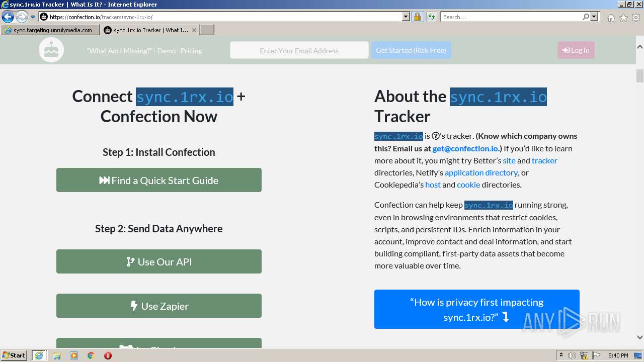This screenshot has width=644, height=362.
Task: Open the Chrome taskbar icon
Action: click(91, 355)
